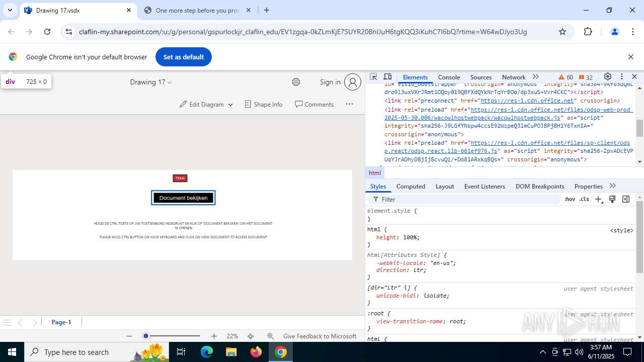Open the wacowlhostwebpack.js link in DOM tree

pyautogui.click(x=509, y=113)
